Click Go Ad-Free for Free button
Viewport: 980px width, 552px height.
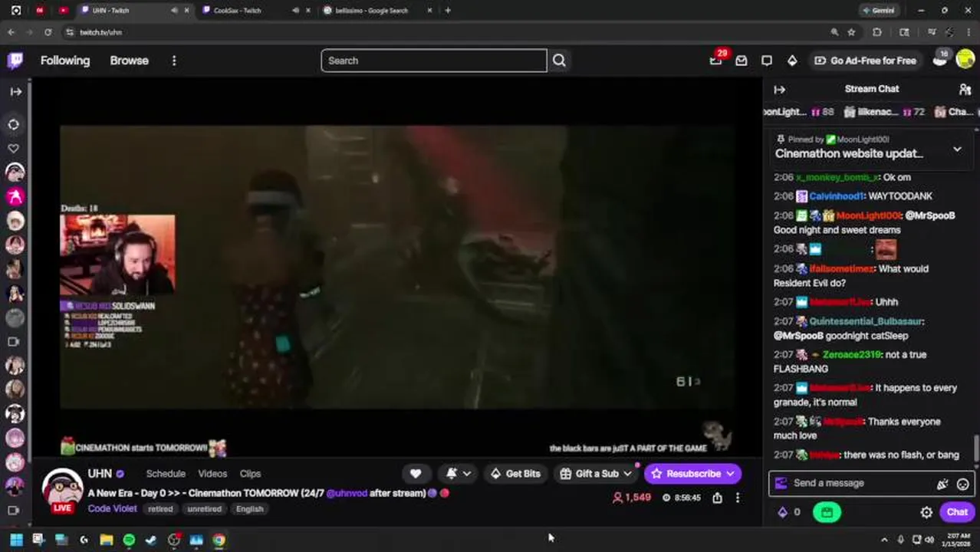pyautogui.click(x=865, y=61)
